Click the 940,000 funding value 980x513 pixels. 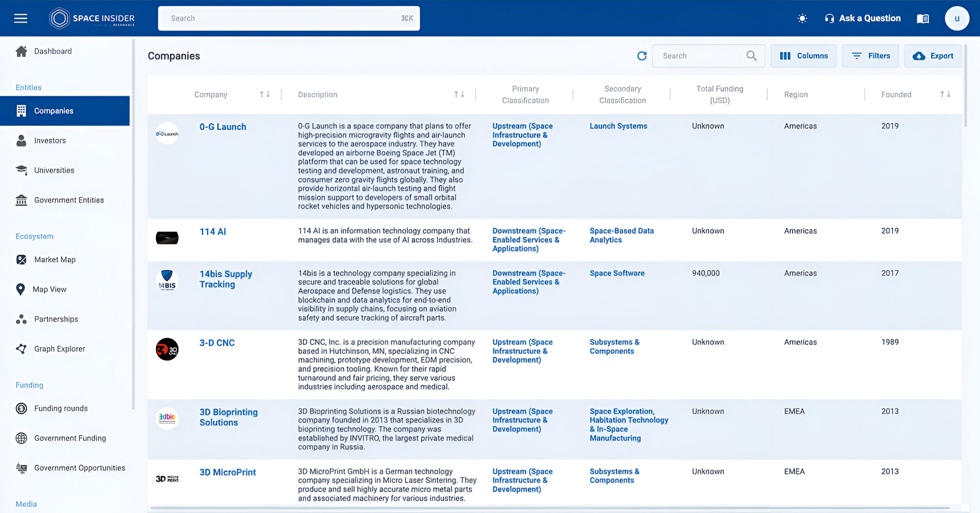pos(706,273)
